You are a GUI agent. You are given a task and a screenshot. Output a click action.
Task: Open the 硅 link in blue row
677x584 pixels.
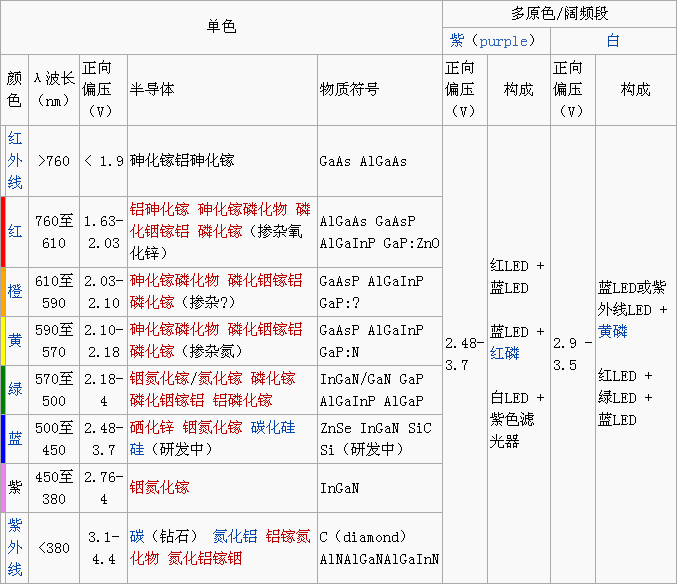pos(137,449)
